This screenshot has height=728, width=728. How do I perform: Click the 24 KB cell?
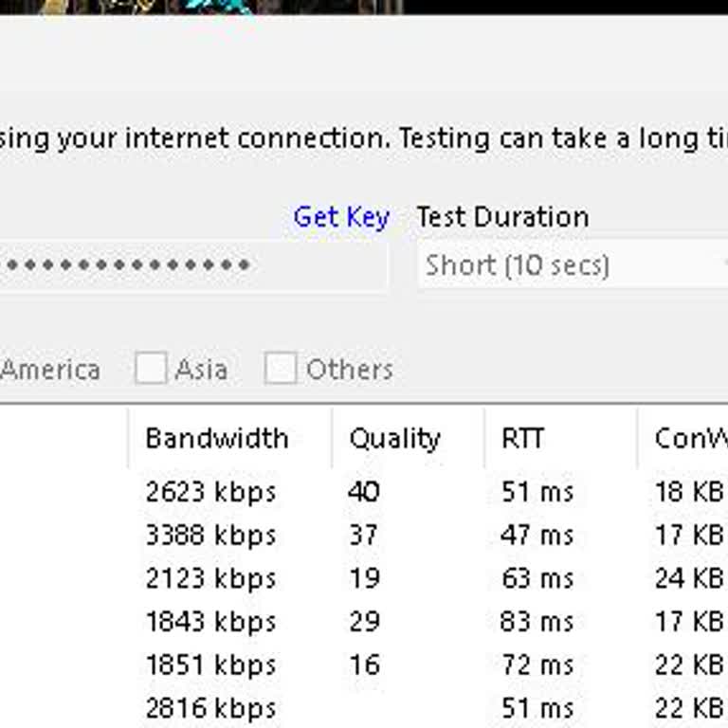coord(689,578)
